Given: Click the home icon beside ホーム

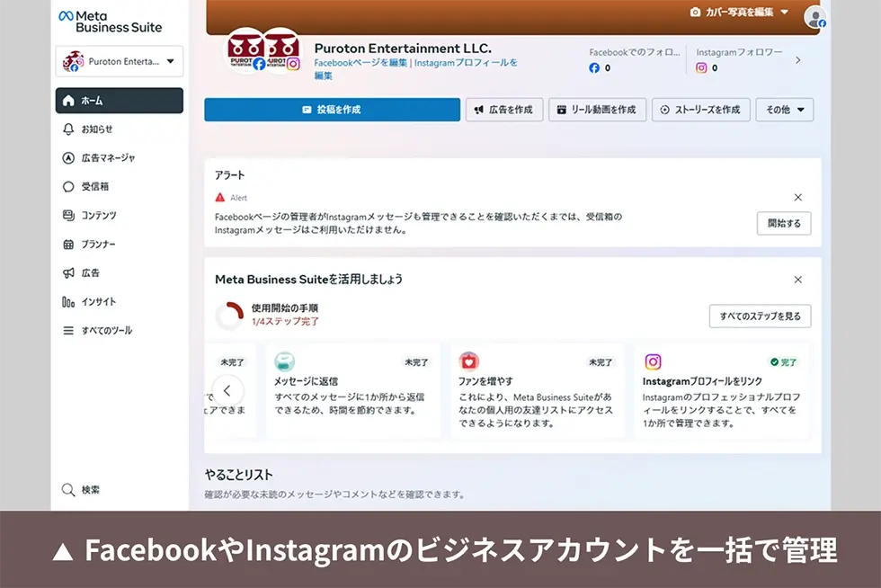Looking at the screenshot, I should coord(68,101).
